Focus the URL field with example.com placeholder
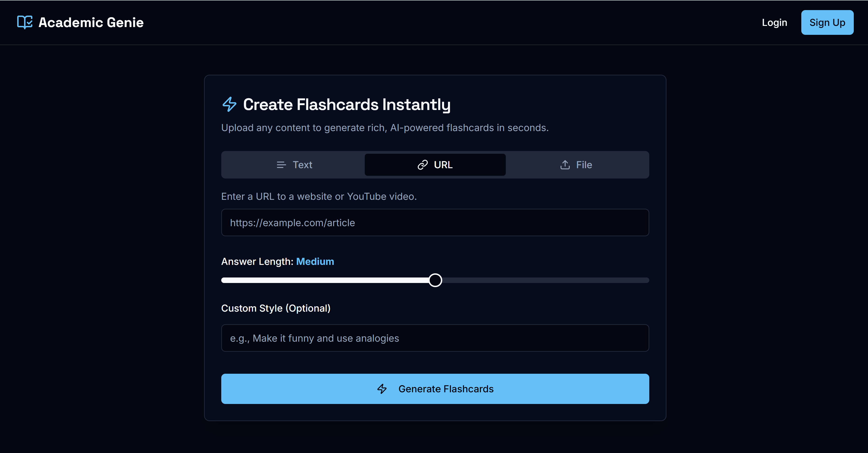 435,223
